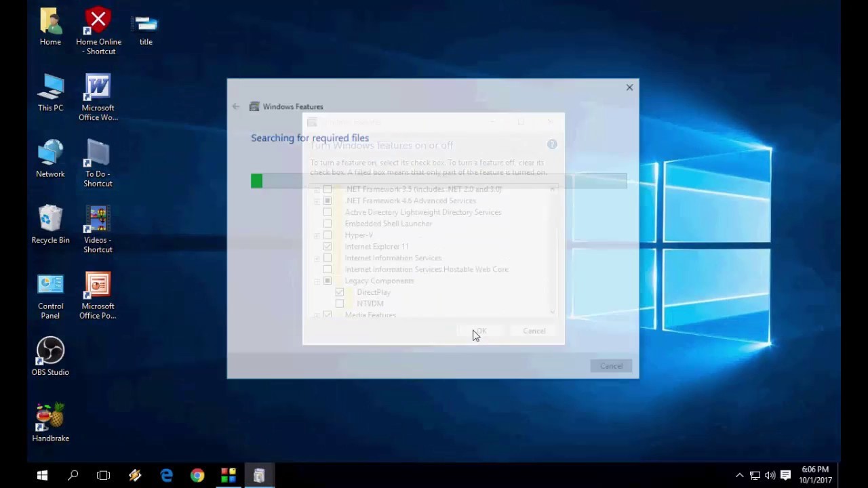Expand the Internet Information Services node
Screen dimensions: 868x488
pos(317,258)
